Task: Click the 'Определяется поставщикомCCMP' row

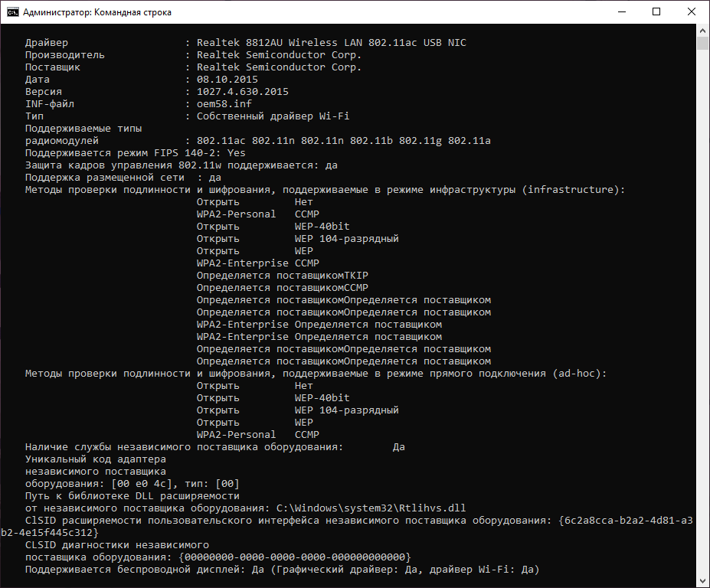Action: coord(283,287)
